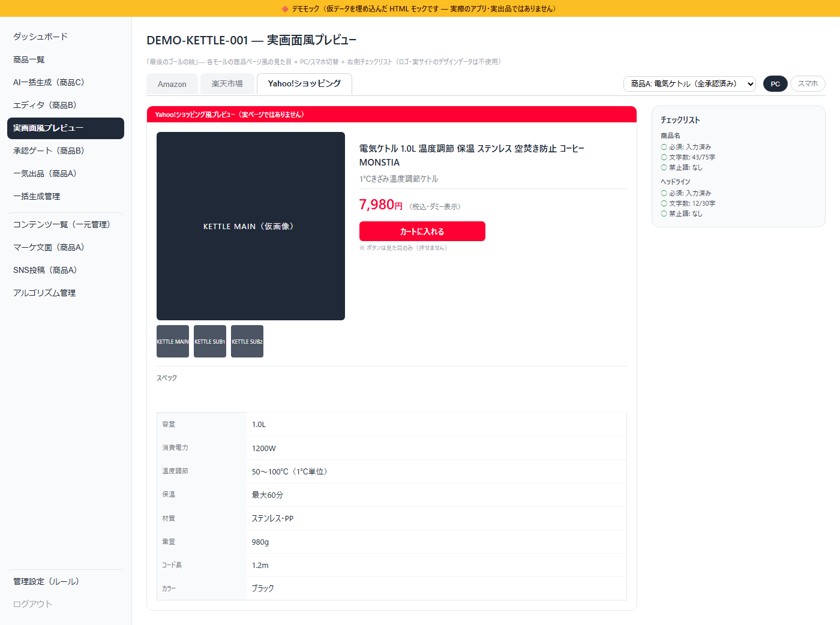Click the 980g spec value
The image size is (840, 625).
click(x=260, y=542)
